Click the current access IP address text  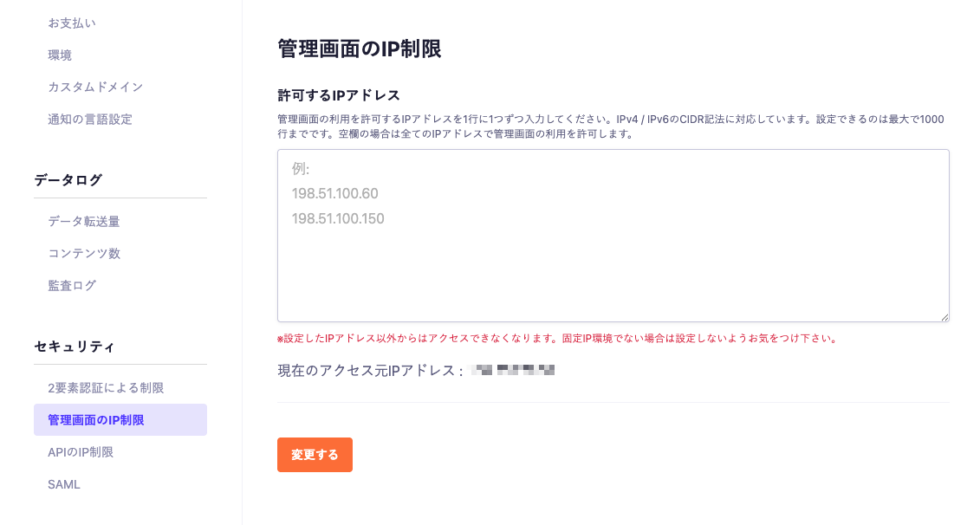tap(416, 369)
